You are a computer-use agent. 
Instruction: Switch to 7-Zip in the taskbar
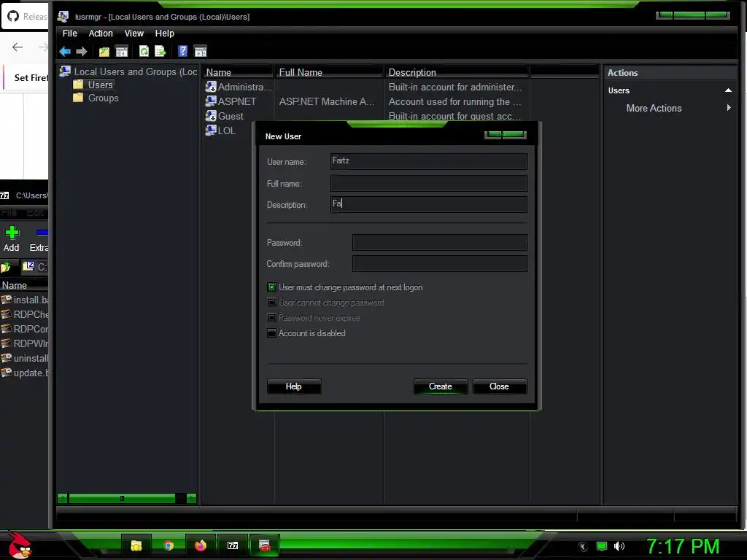tap(233, 545)
